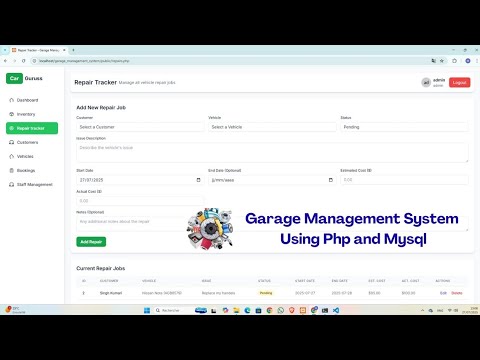Screen dimensions: 480x360
Task: Click the Actual Cost input field
Action: [x=140, y=201]
